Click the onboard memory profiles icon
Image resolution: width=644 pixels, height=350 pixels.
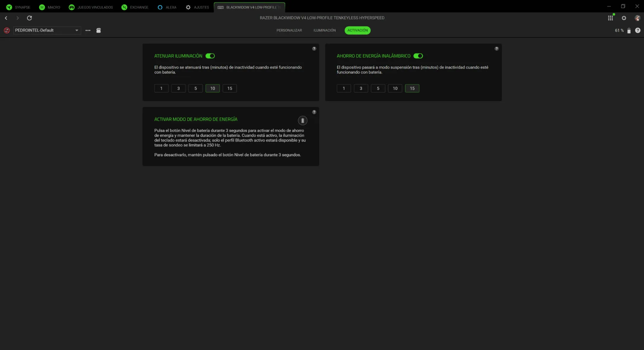click(x=99, y=30)
